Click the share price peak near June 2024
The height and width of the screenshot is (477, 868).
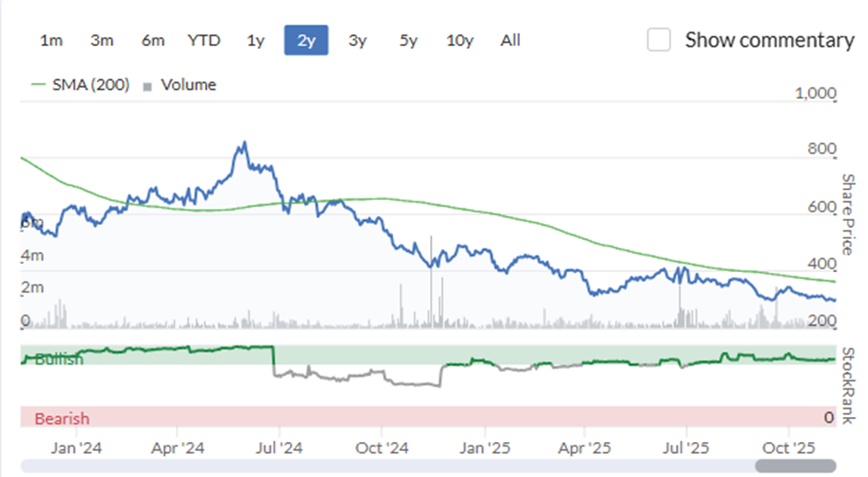pyautogui.click(x=244, y=144)
